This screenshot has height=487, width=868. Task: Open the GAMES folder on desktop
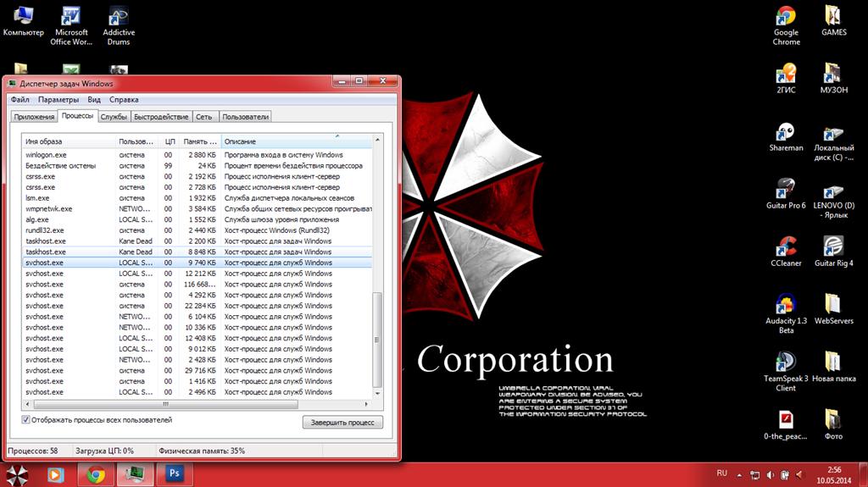834,22
